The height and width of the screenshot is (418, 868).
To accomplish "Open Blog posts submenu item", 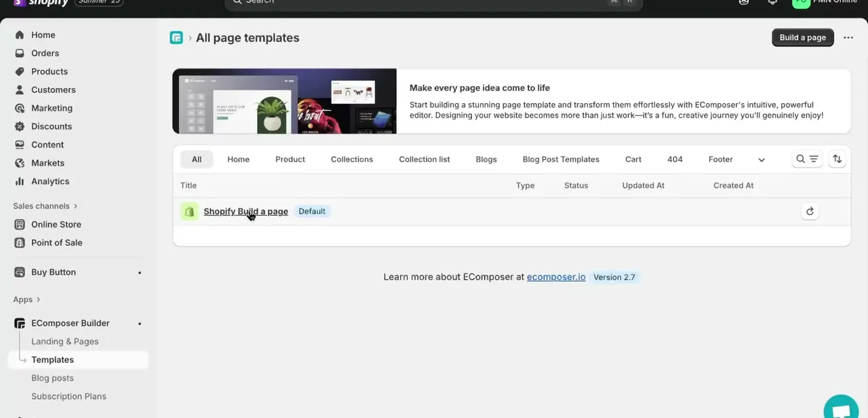I will [x=52, y=378].
